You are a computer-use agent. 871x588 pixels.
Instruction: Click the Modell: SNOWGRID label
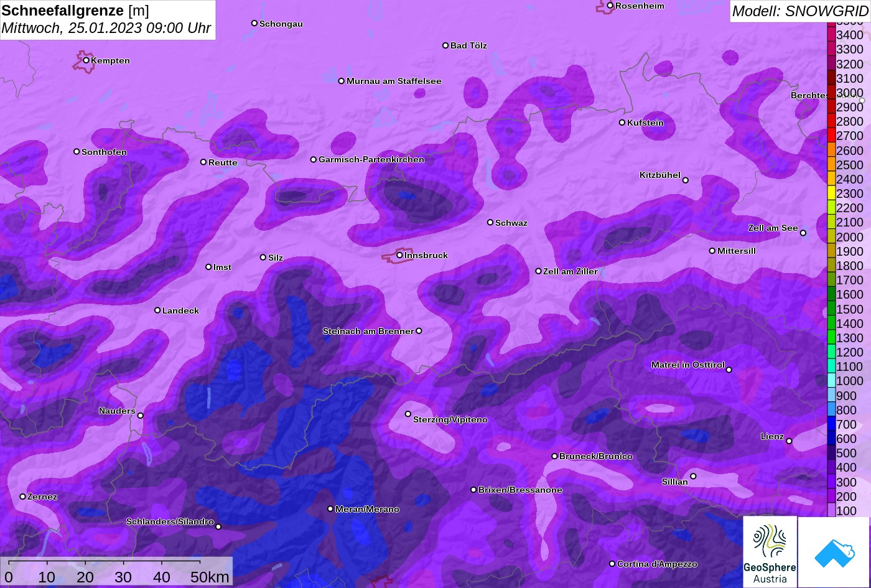(800, 11)
